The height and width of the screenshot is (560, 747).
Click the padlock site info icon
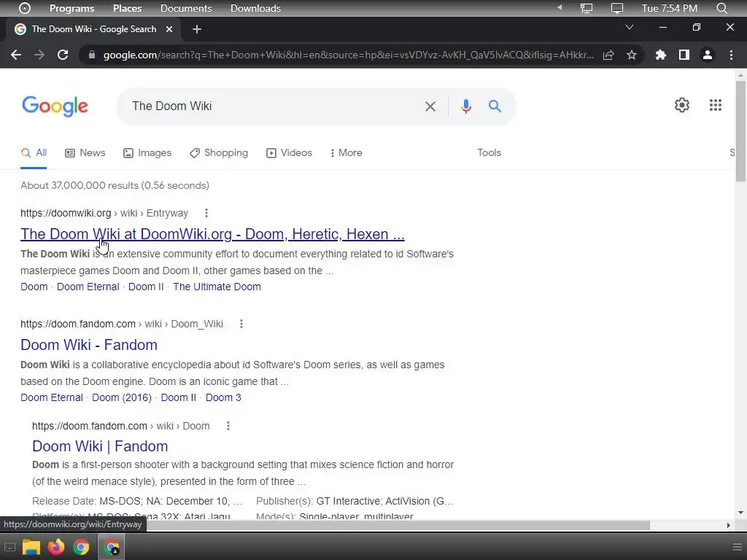(x=91, y=55)
